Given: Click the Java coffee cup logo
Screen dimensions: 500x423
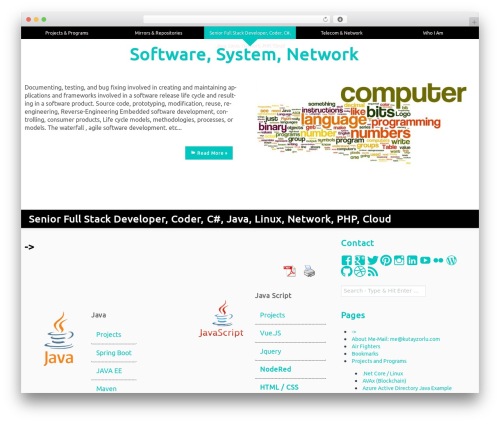Looking at the screenshot, I should click(x=59, y=339).
